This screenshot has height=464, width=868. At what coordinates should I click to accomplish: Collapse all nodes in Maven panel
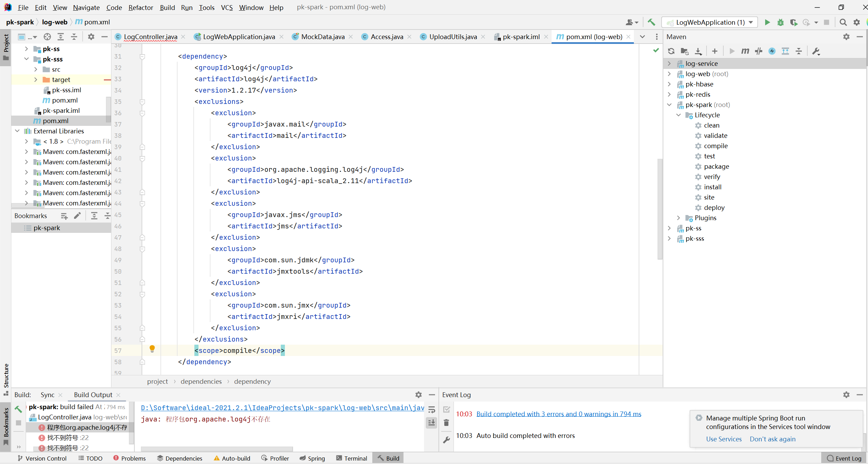pos(799,51)
